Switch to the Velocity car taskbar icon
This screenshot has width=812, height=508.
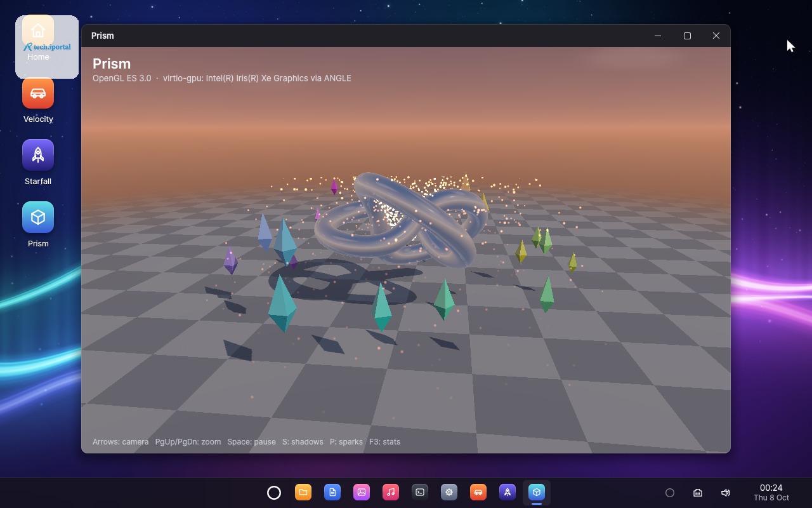(x=478, y=492)
